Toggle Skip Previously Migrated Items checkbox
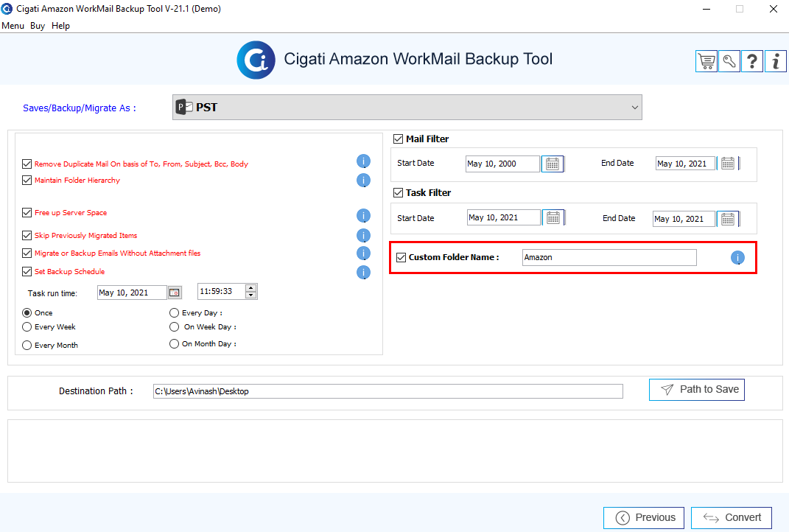The image size is (789, 532). pos(27,235)
